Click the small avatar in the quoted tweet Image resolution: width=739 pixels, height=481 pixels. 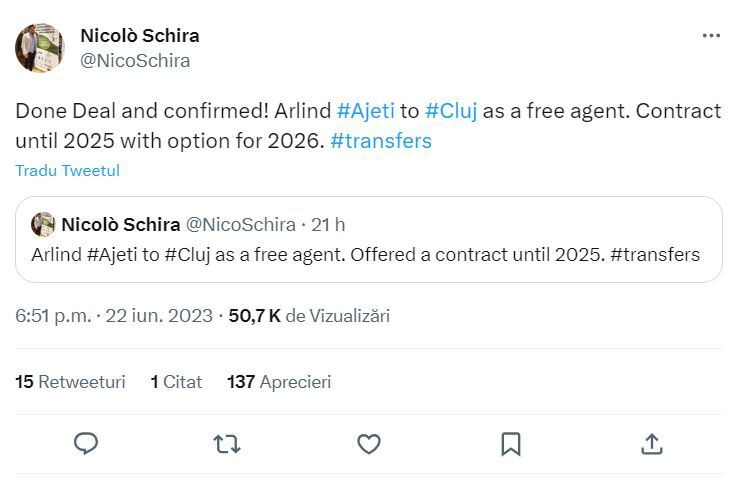pos(43,224)
